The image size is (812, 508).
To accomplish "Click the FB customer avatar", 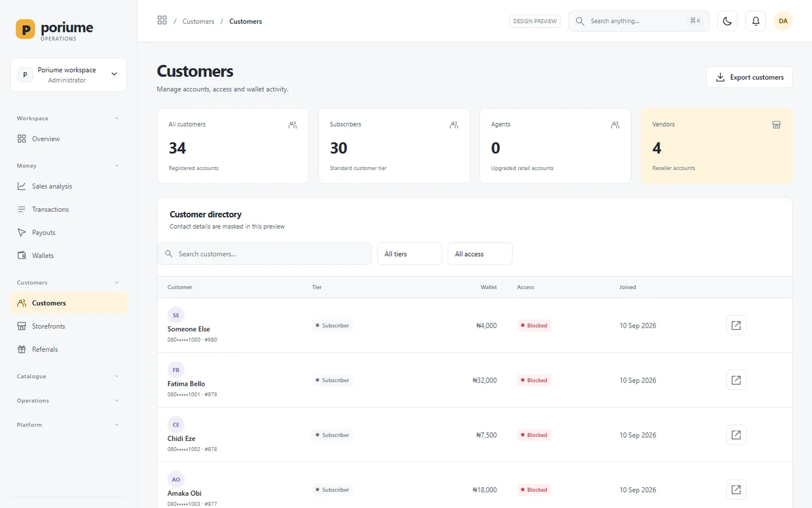I will coord(176,370).
